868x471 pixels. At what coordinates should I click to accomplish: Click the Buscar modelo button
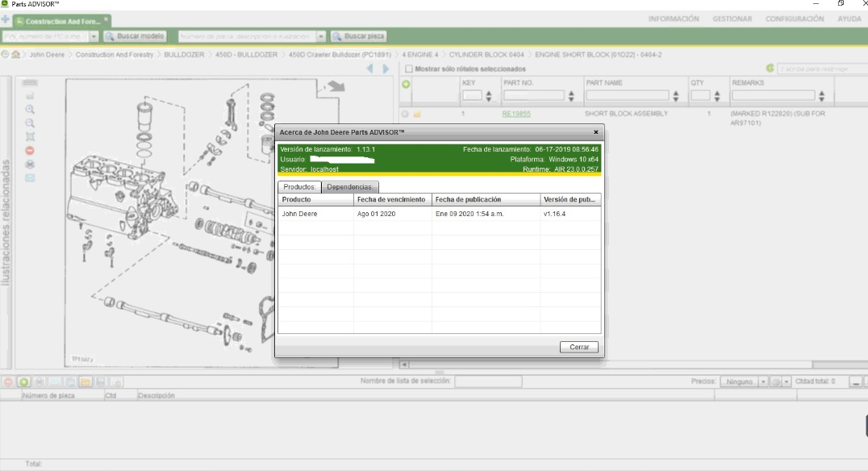click(135, 36)
